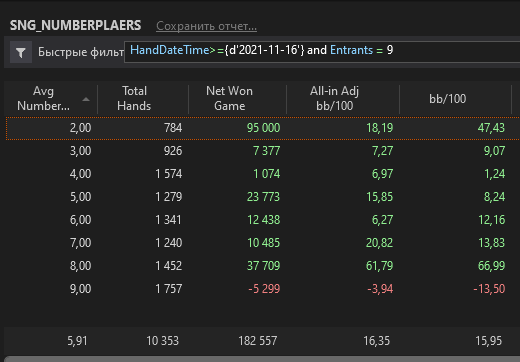This screenshot has width=520, height=362.
Task: Click the sort arrow on Avg Number column
Action: [x=86, y=99]
